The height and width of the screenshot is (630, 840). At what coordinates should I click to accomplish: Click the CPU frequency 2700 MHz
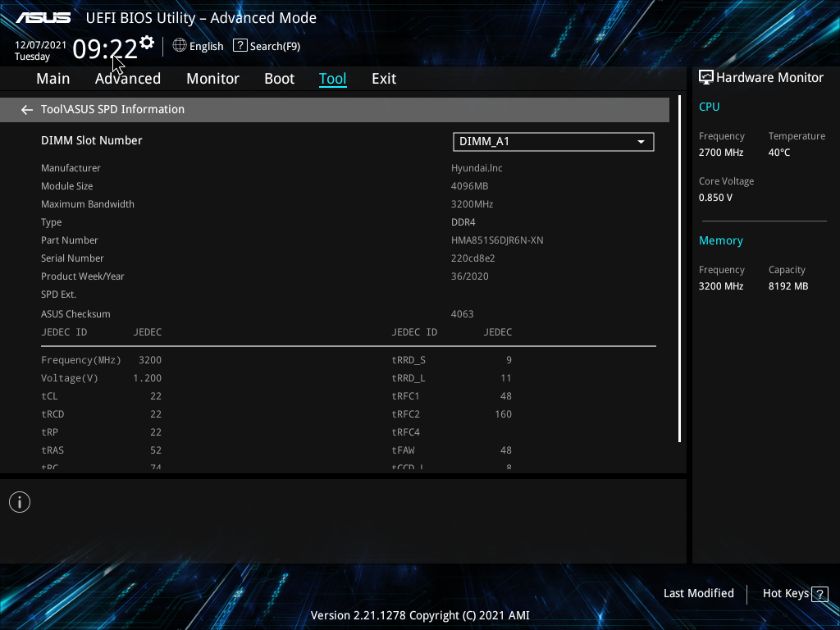[721, 153]
